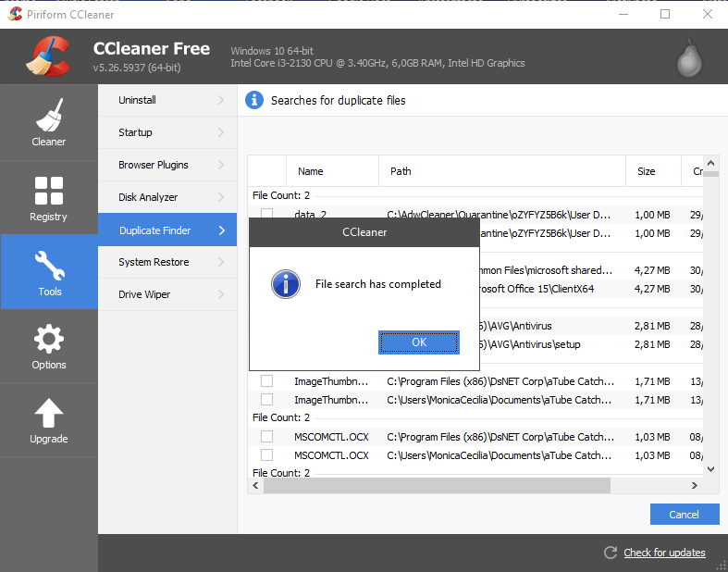
Task: Click the CCleaner logo in header
Action: [x=49, y=56]
